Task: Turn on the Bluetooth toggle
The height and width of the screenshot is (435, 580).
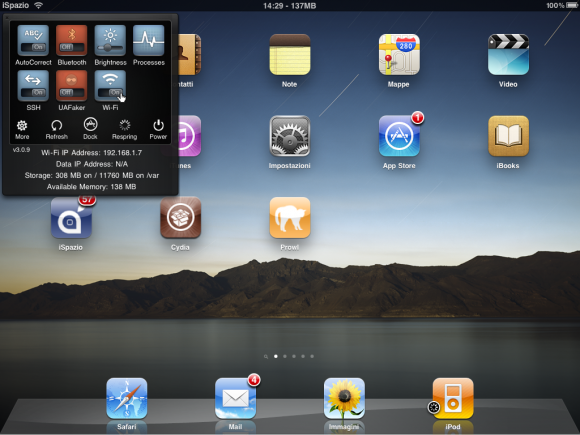Action: pos(71,40)
